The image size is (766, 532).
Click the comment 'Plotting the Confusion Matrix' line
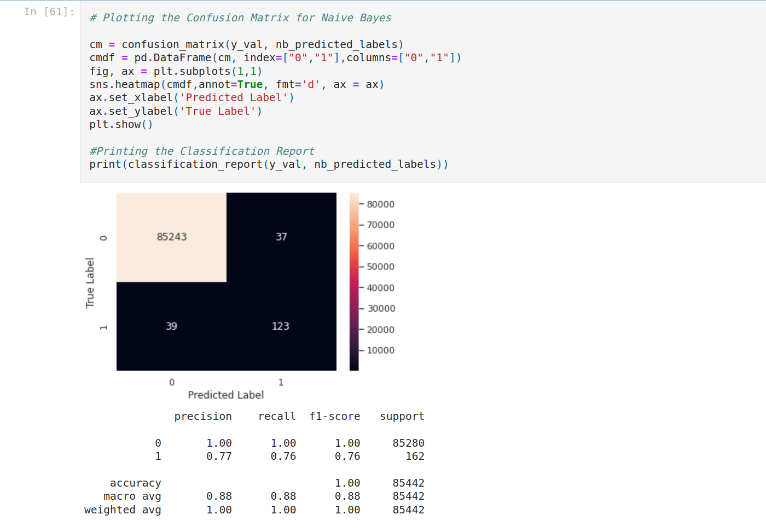click(x=240, y=17)
